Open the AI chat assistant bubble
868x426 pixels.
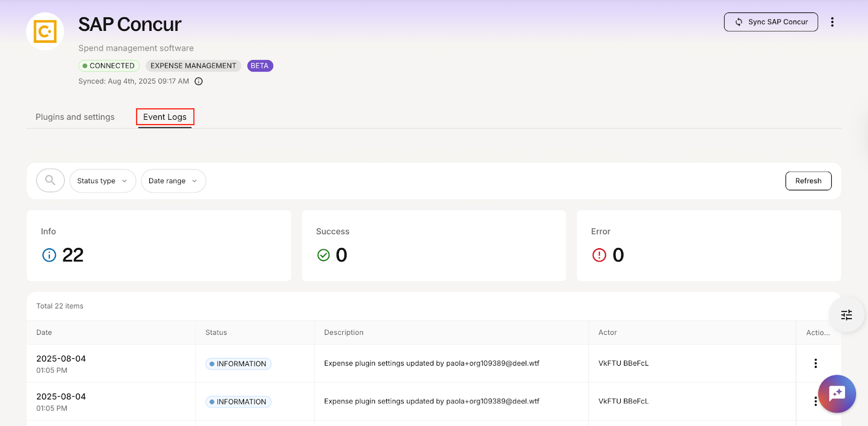(837, 393)
